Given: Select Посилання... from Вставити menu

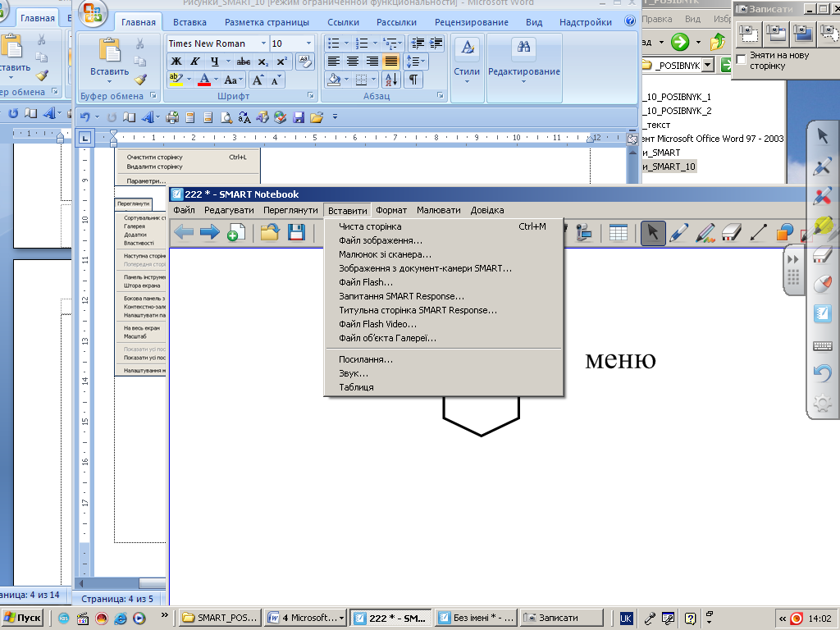Looking at the screenshot, I should [444, 359].
